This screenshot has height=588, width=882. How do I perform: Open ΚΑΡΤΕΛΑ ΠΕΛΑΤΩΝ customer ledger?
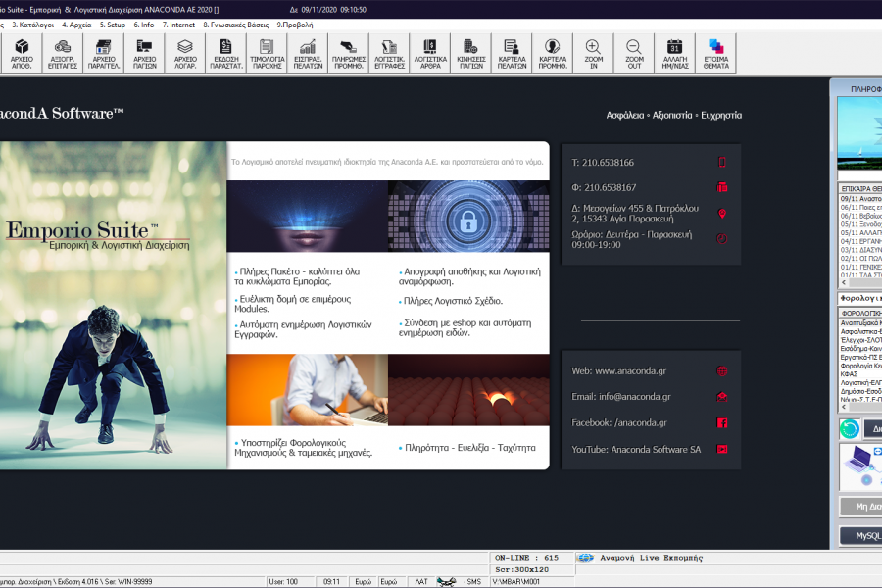coord(512,54)
